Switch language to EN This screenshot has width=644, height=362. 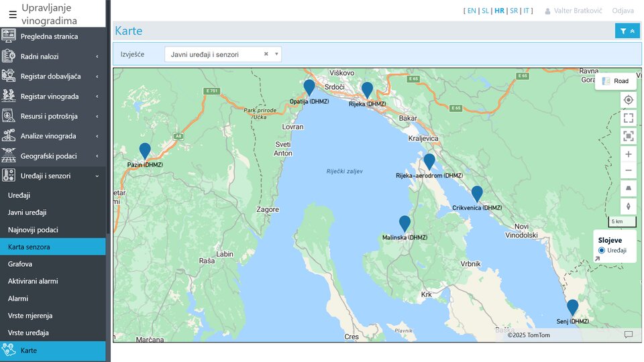472,11
